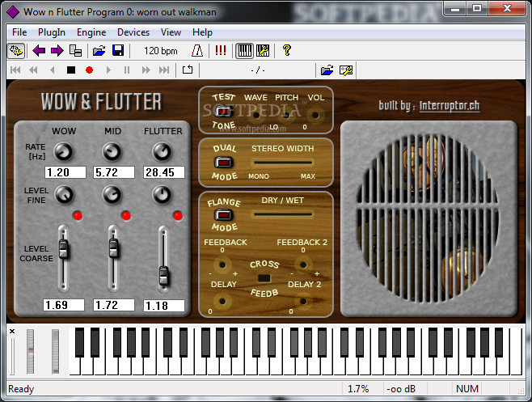Image resolution: width=532 pixels, height=402 pixels.
Task: Toggle the WOW red LED button
Action: tap(78, 216)
